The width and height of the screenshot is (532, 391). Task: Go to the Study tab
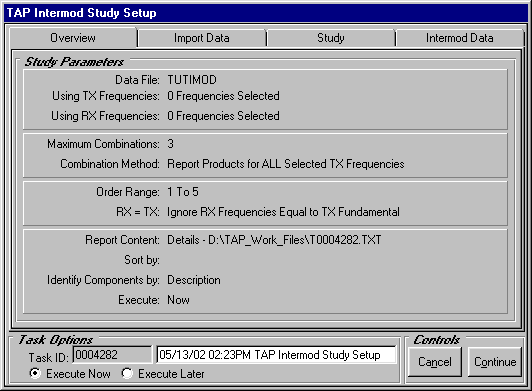(331, 38)
